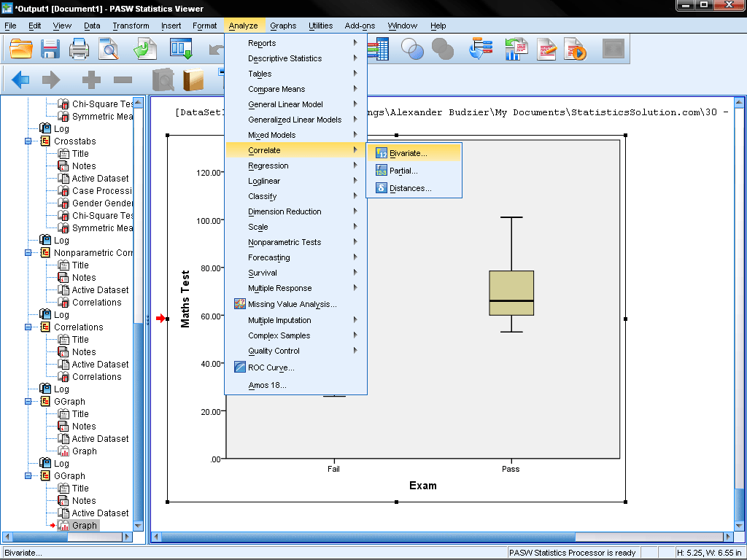This screenshot has height=560, width=747.
Task: Save the output document with the floppy disk icon
Action: click(50, 50)
